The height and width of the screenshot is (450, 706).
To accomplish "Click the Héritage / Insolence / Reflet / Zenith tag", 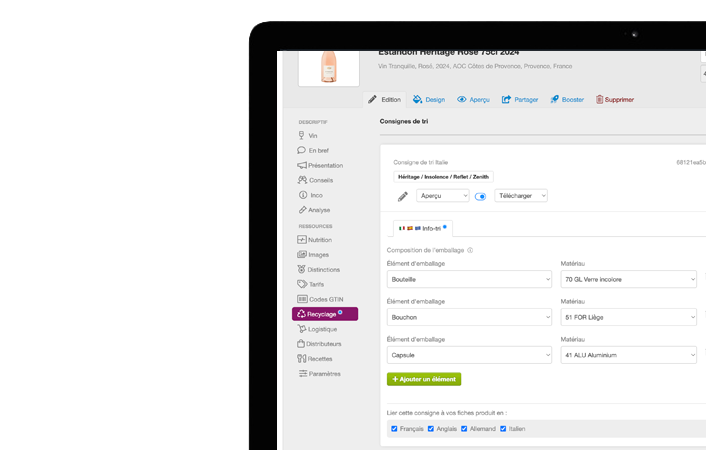I will click(x=444, y=177).
